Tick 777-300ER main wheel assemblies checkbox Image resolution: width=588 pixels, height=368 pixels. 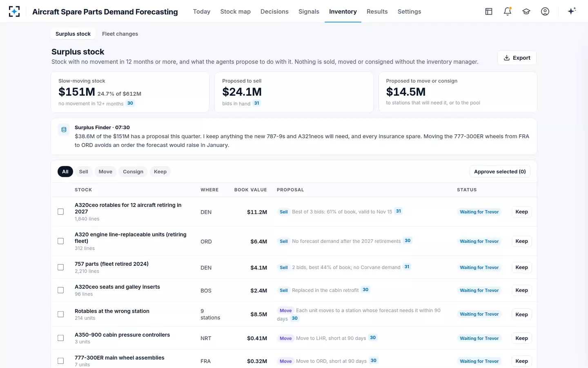tap(61, 361)
